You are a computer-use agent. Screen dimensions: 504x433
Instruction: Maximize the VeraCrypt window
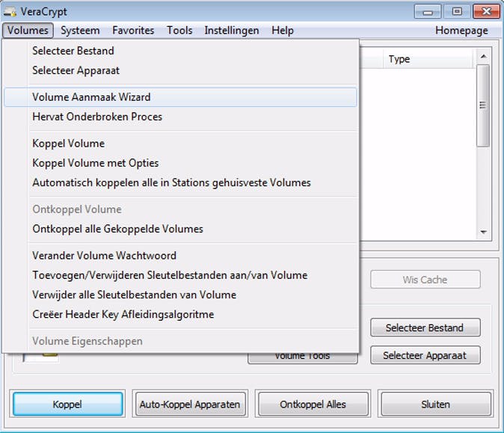tap(457, 12)
